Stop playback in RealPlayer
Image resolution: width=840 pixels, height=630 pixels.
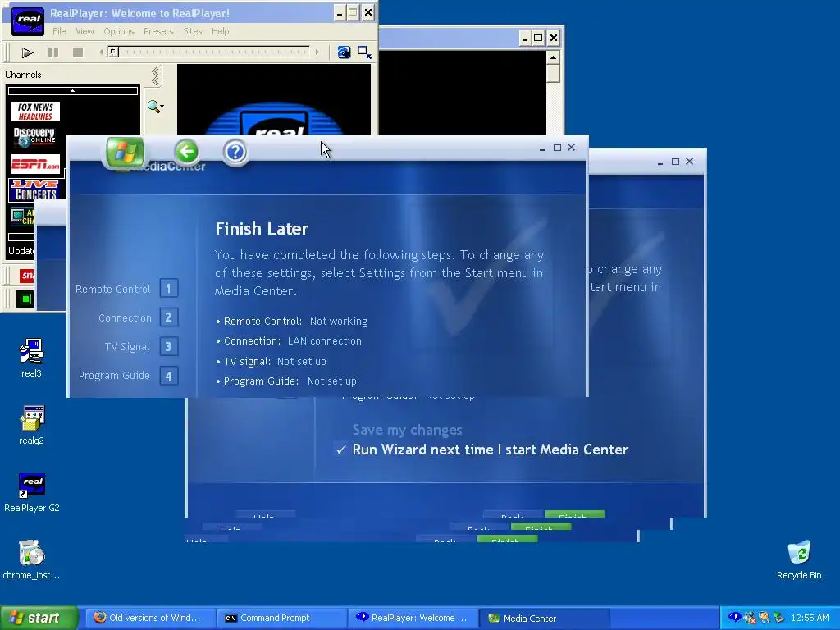[x=78, y=52]
